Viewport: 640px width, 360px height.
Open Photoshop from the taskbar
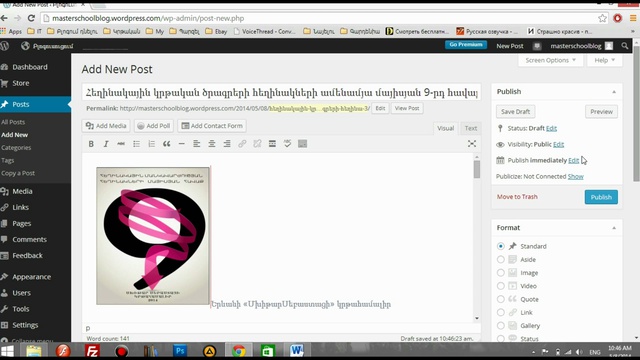click(180, 351)
